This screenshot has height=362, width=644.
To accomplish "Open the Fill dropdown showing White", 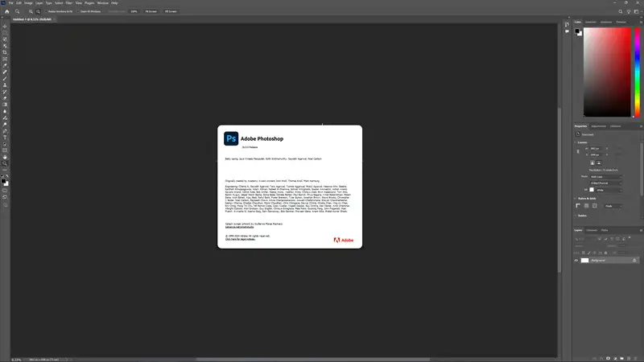I will [x=609, y=190].
